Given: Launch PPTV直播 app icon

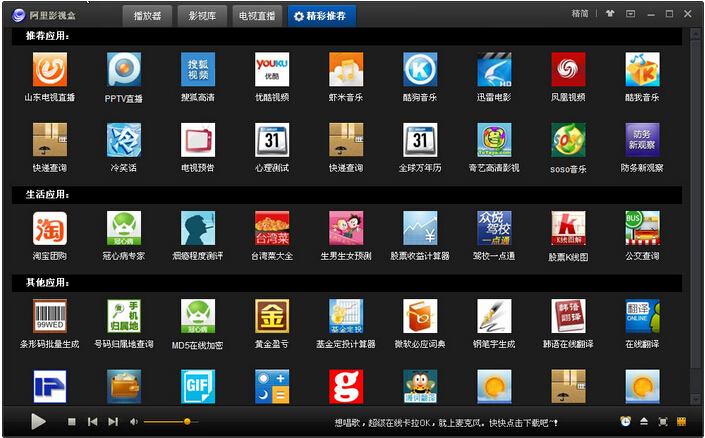Looking at the screenshot, I should [124, 70].
